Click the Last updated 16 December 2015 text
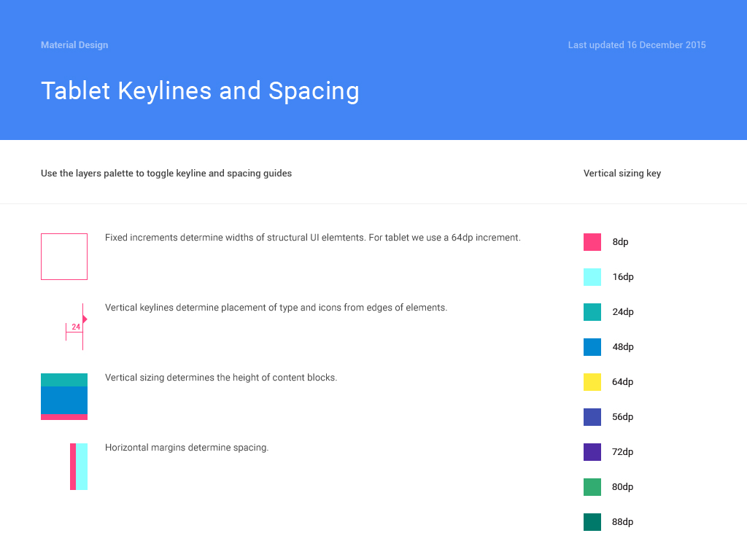The width and height of the screenshot is (747, 560). click(637, 45)
